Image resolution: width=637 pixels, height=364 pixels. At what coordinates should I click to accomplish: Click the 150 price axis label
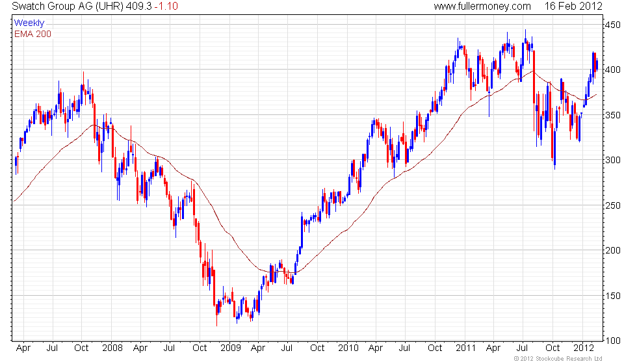tap(612, 296)
